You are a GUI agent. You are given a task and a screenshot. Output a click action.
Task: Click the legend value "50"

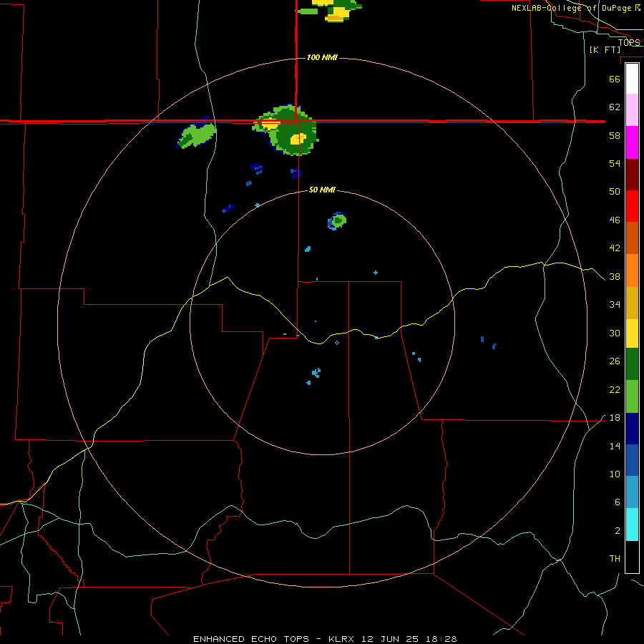[x=615, y=192]
